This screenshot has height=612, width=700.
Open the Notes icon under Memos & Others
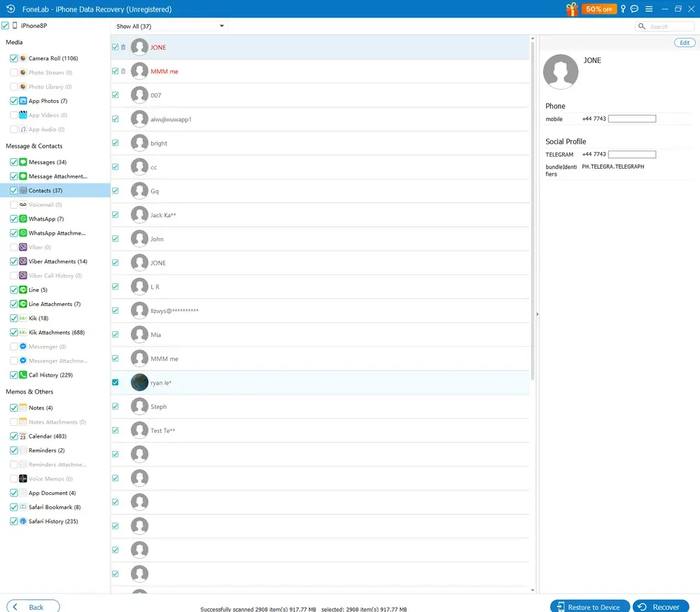[23, 408]
